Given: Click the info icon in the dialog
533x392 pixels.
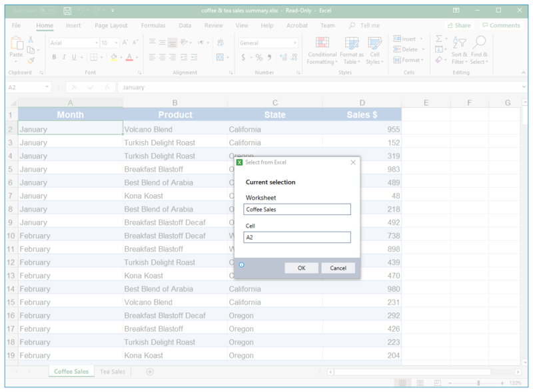Looking at the screenshot, I should (241, 265).
